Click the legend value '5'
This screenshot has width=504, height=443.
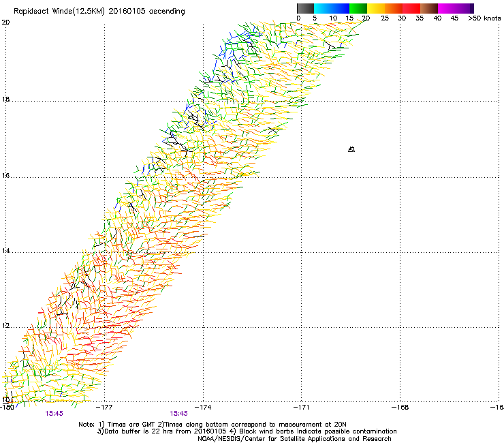pyautogui.click(x=315, y=18)
